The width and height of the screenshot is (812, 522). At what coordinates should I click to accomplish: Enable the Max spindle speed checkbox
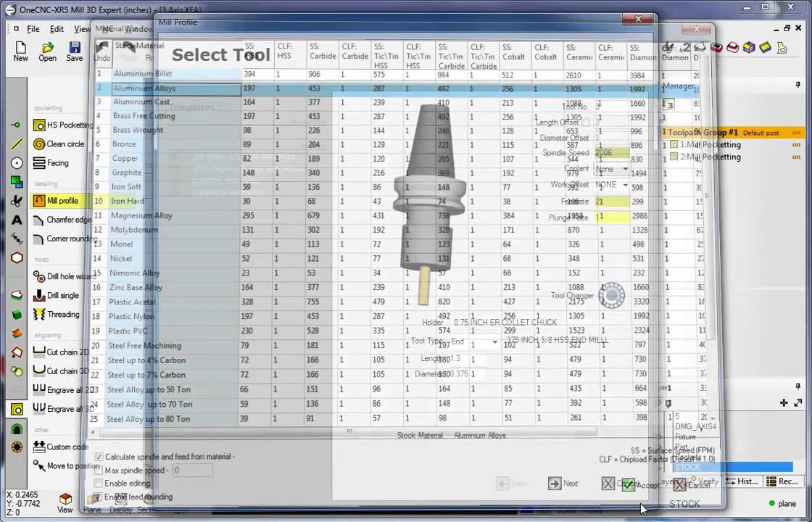click(99, 471)
